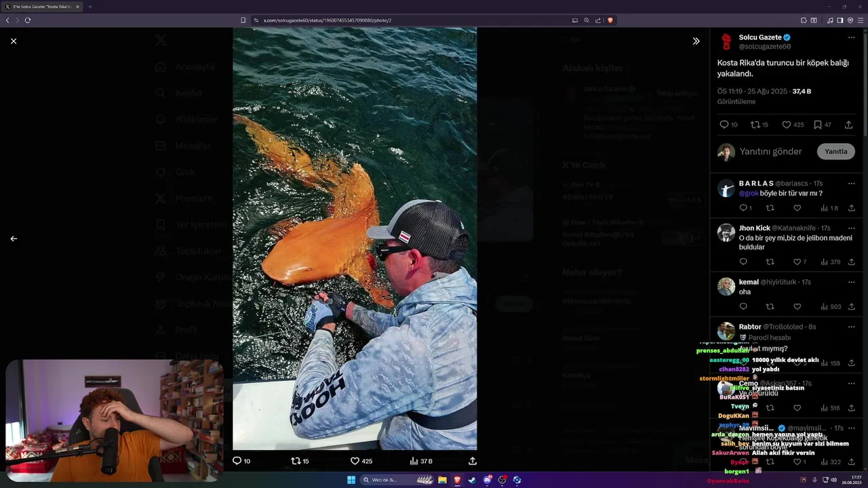This screenshot has height=488, width=868.
Task: Open the Brave Shields icon
Action: (x=610, y=20)
